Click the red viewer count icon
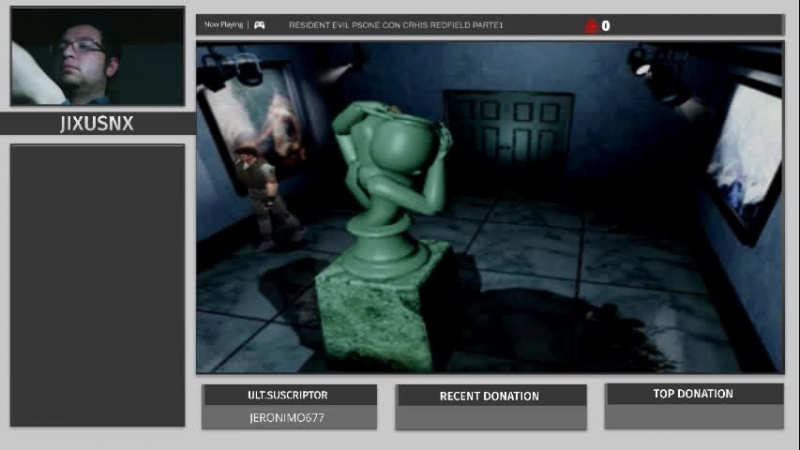The height and width of the screenshot is (450, 800). [x=591, y=26]
